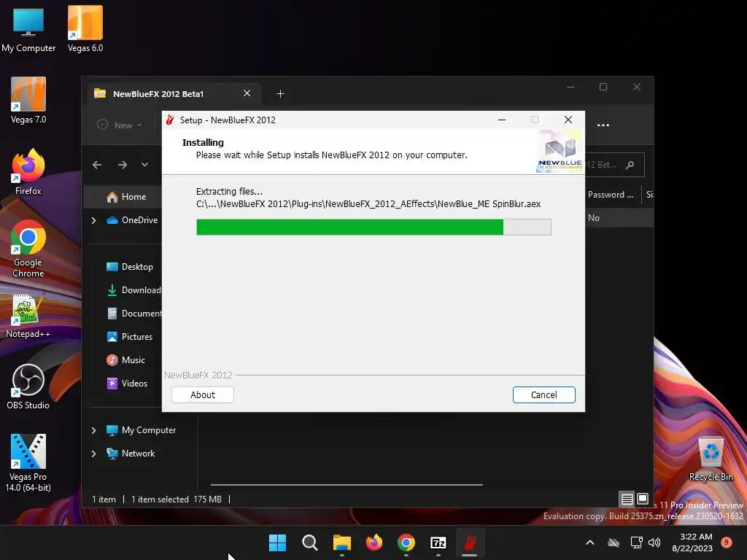Open taskbar Search
Image resolution: width=747 pixels, height=560 pixels.
coord(309,542)
